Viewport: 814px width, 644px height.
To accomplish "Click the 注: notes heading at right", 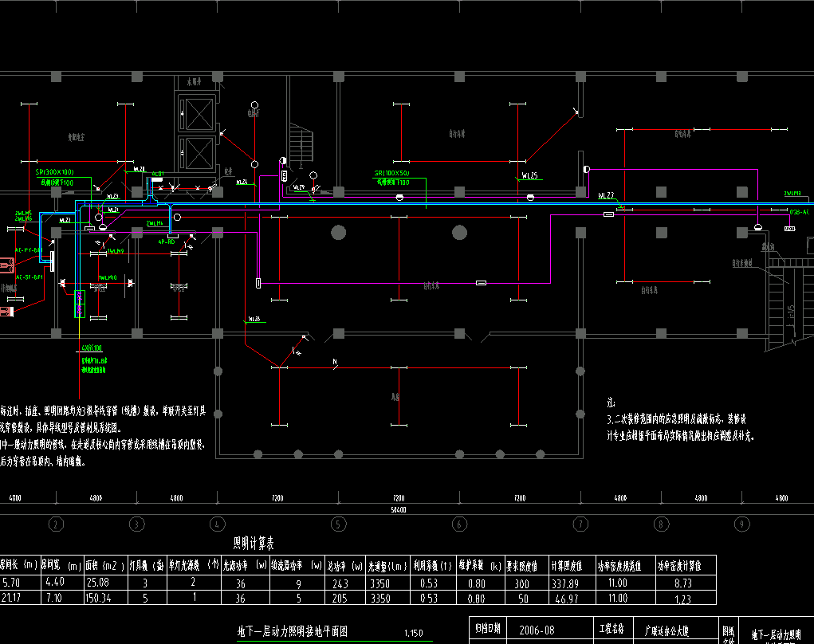I will [x=611, y=402].
